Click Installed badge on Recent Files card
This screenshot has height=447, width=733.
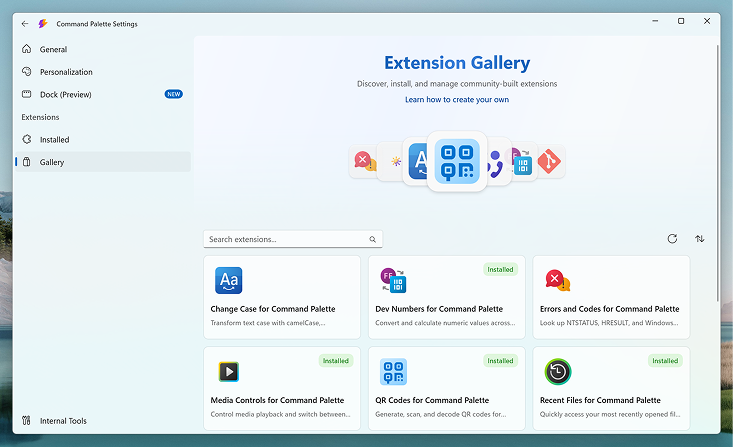[665, 360]
